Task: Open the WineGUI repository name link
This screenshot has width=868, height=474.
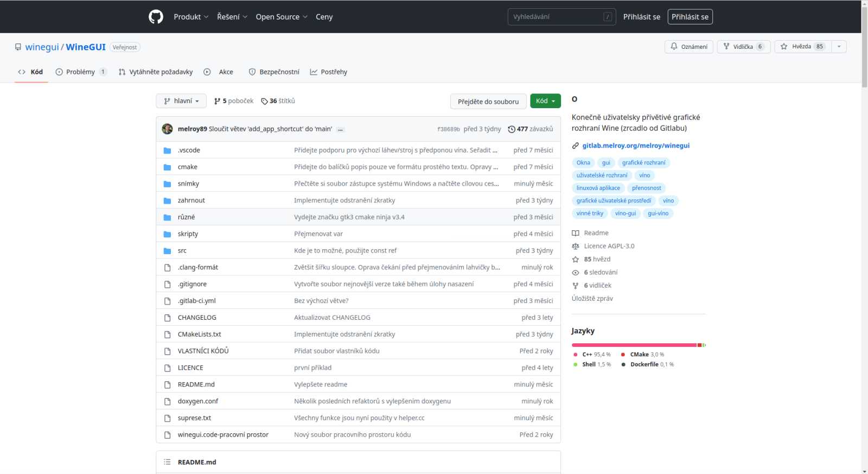Action: point(86,47)
